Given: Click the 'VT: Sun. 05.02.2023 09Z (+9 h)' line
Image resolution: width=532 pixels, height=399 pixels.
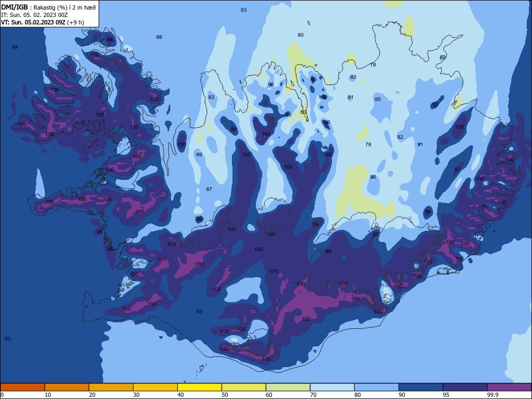Looking at the screenshot, I should [43, 22].
